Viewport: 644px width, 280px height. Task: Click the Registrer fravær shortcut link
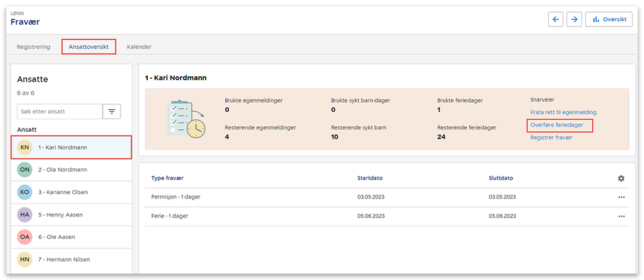[x=551, y=137]
